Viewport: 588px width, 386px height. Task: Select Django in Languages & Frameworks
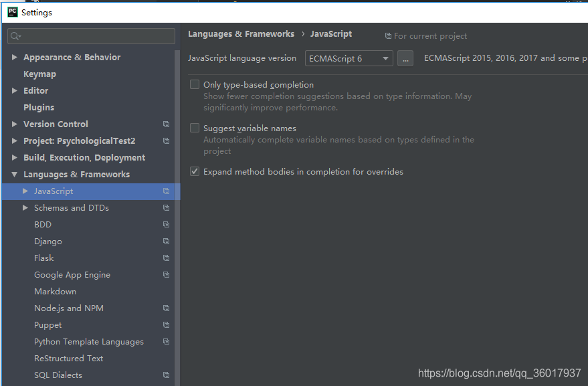pyautogui.click(x=48, y=242)
